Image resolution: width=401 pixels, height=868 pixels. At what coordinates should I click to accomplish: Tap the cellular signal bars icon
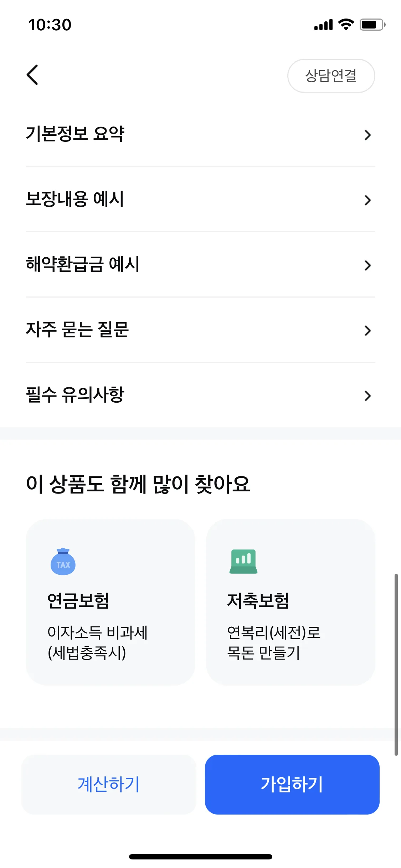pos(324,25)
